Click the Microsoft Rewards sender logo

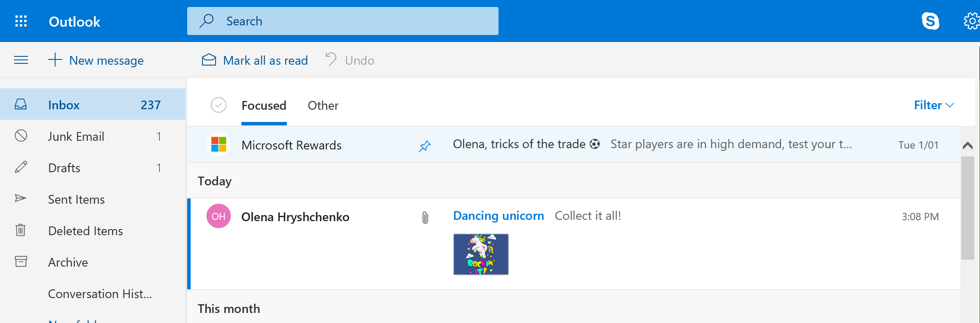(x=219, y=145)
